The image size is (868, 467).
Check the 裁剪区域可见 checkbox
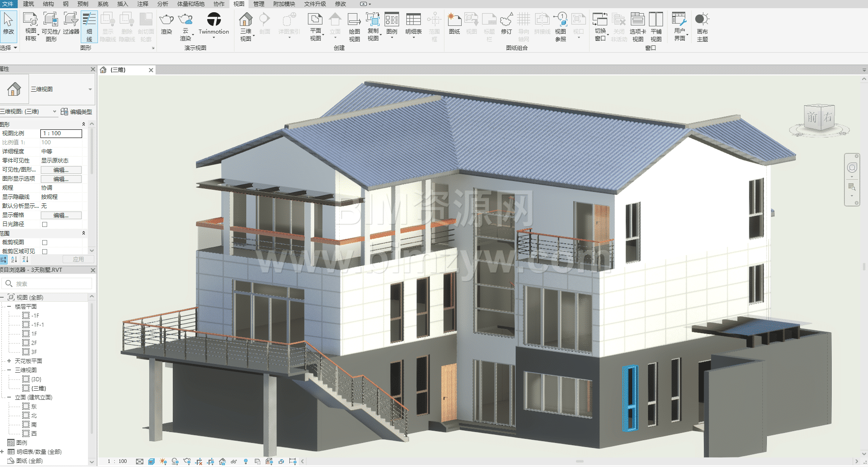click(x=44, y=251)
